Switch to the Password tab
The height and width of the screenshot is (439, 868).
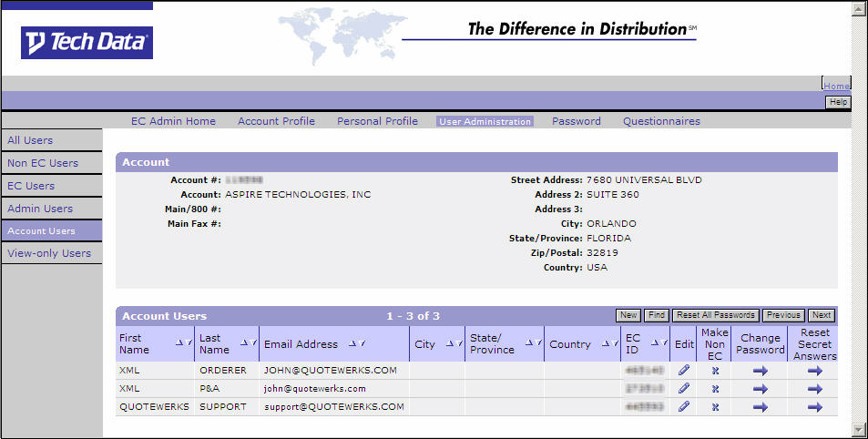pyautogui.click(x=577, y=121)
